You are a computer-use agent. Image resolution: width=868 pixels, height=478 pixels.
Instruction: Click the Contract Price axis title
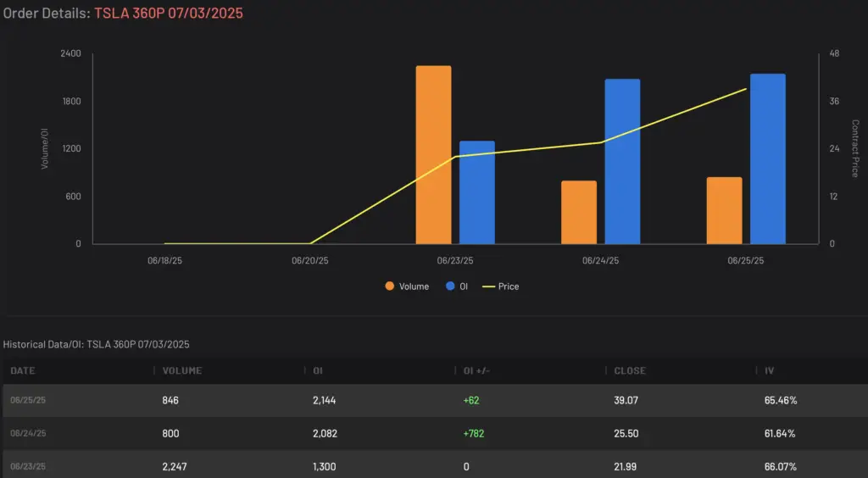854,148
